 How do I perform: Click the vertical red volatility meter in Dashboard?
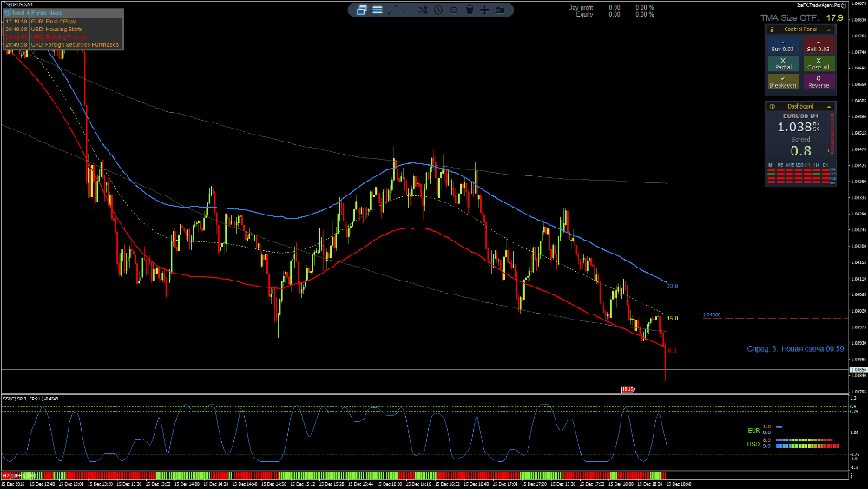point(832,134)
